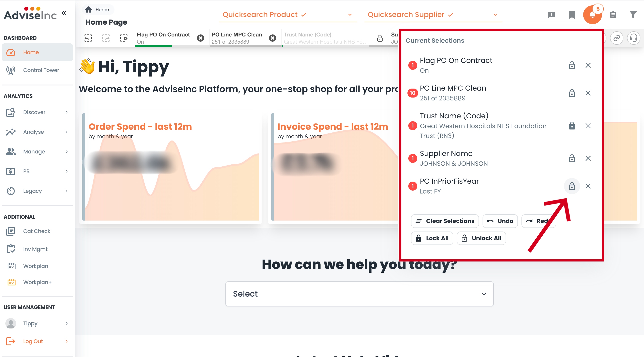The image size is (644, 357).
Task: Click the feedback alert message icon
Action: click(551, 15)
